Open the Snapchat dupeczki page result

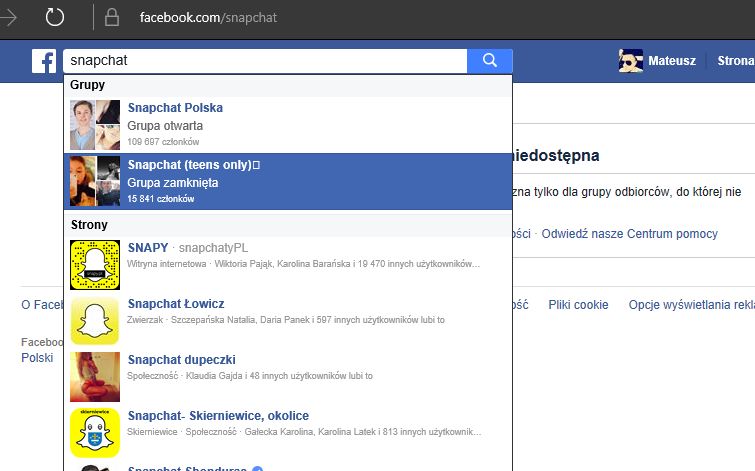click(288, 377)
